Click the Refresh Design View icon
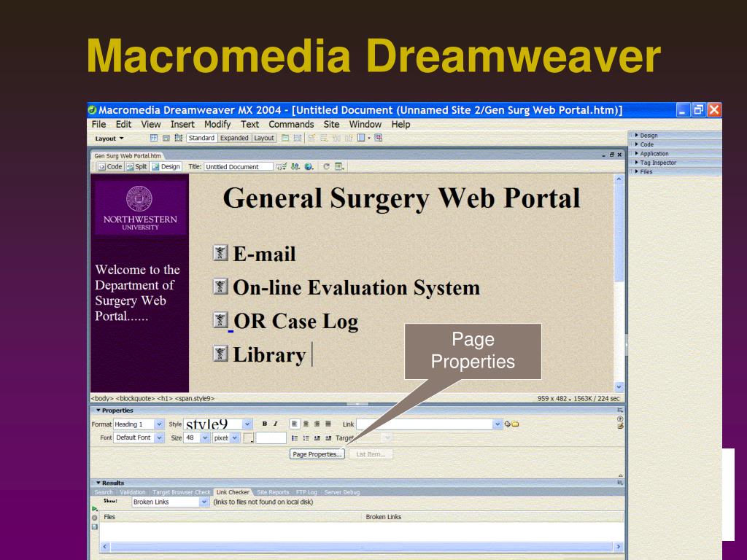This screenshot has height=560, width=747. pyautogui.click(x=326, y=167)
